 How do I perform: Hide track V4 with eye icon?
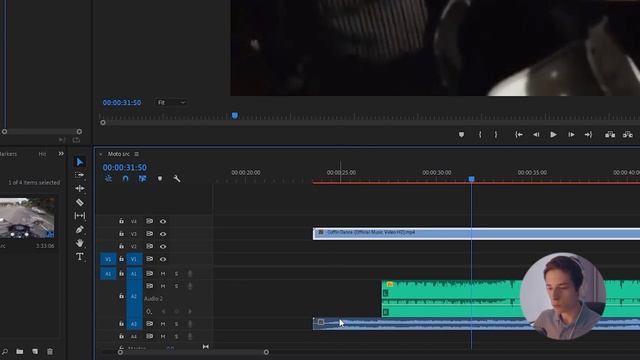163,221
